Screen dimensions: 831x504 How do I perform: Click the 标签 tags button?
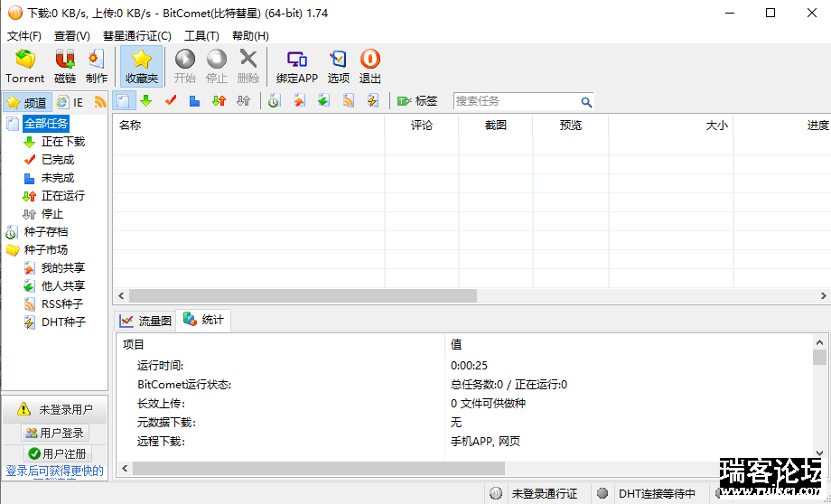click(417, 100)
